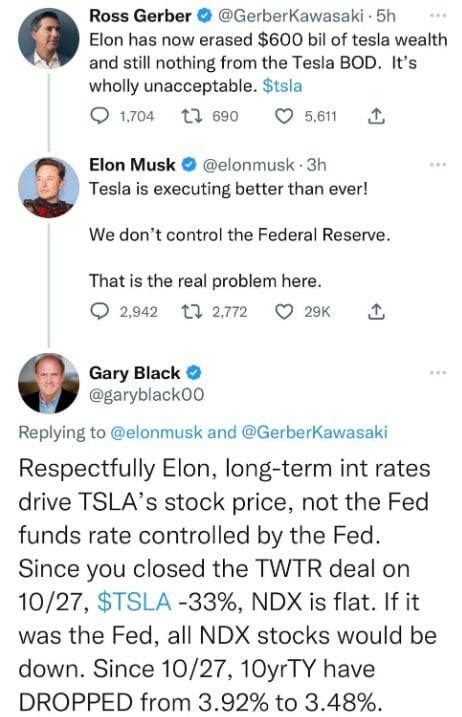Like Elon Musk's tweet
This screenshot has width=462, height=717.
(284, 311)
